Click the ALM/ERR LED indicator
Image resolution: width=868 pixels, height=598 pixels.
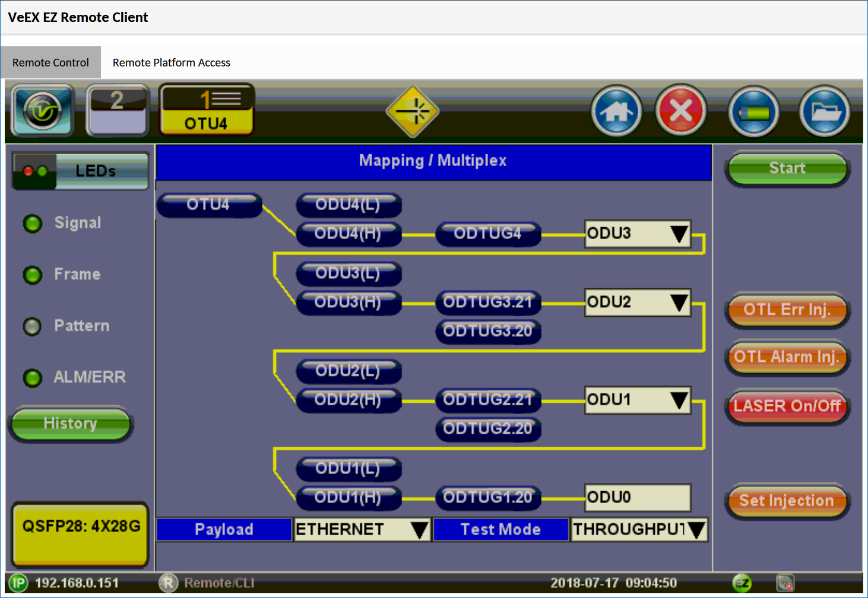(x=33, y=377)
